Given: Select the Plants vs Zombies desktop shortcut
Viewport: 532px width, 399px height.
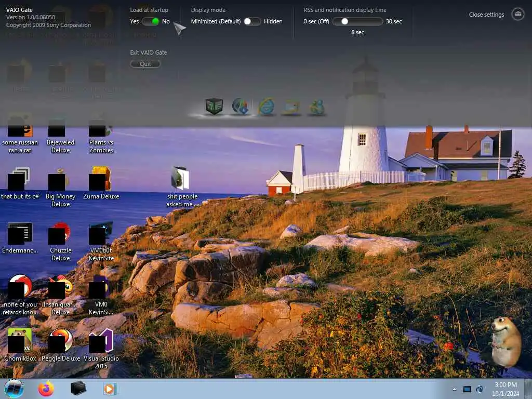Looking at the screenshot, I should click(x=101, y=134).
